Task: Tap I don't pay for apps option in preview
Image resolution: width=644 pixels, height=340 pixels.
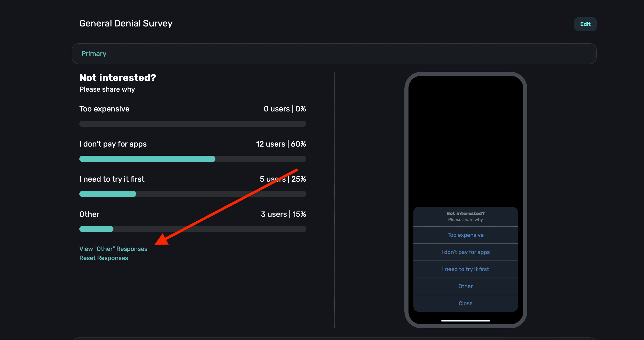Action: [465, 252]
